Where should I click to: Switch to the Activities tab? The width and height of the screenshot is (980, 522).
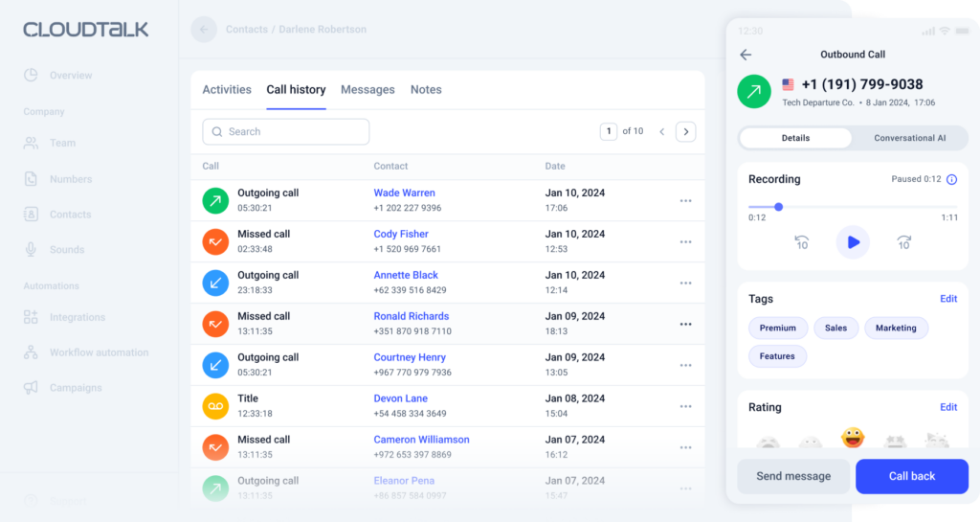[227, 90]
